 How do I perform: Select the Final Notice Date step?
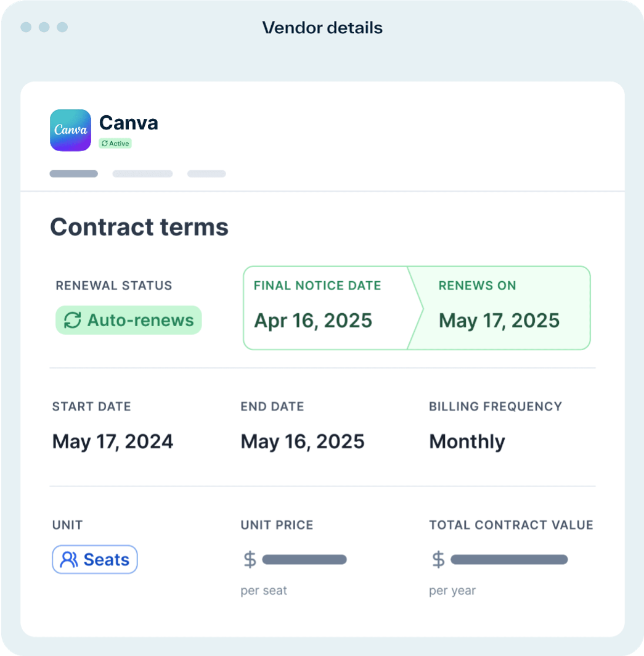325,308
